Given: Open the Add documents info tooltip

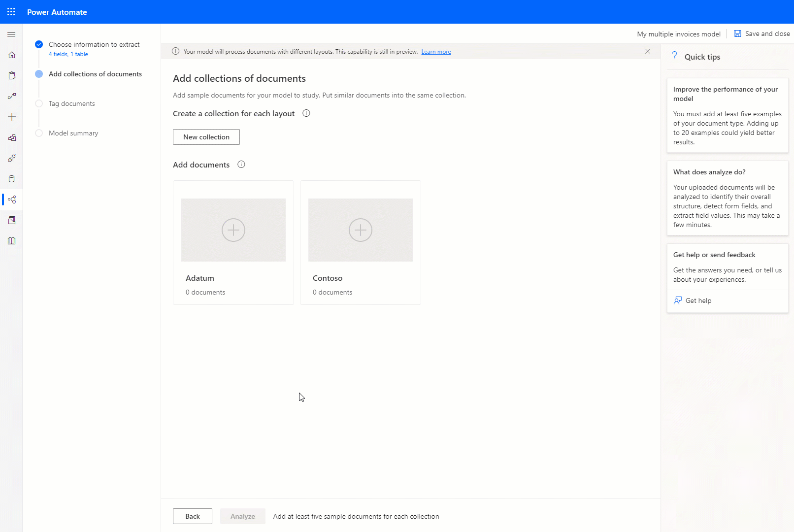Looking at the screenshot, I should 241,165.
